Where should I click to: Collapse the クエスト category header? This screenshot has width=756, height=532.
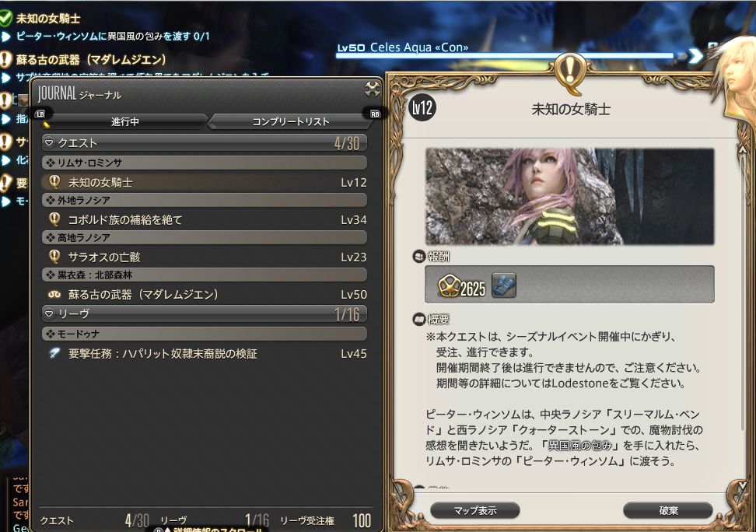pyautogui.click(x=205, y=143)
